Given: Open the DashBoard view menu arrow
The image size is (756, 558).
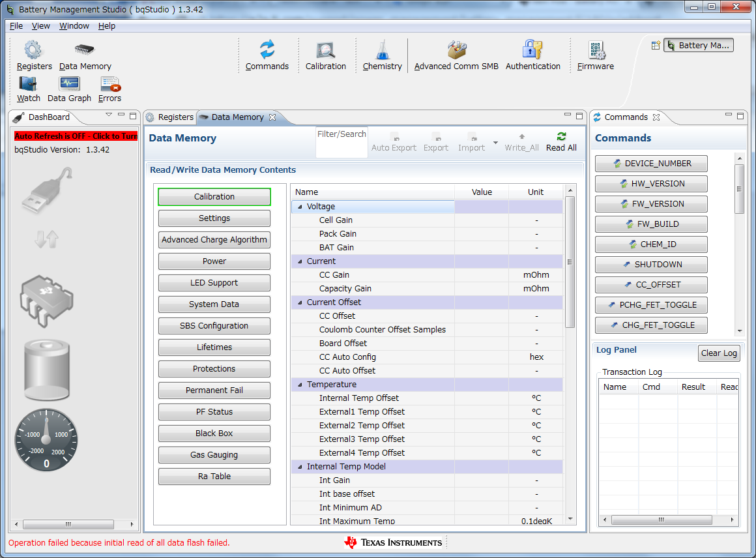Looking at the screenshot, I should click(109, 115).
